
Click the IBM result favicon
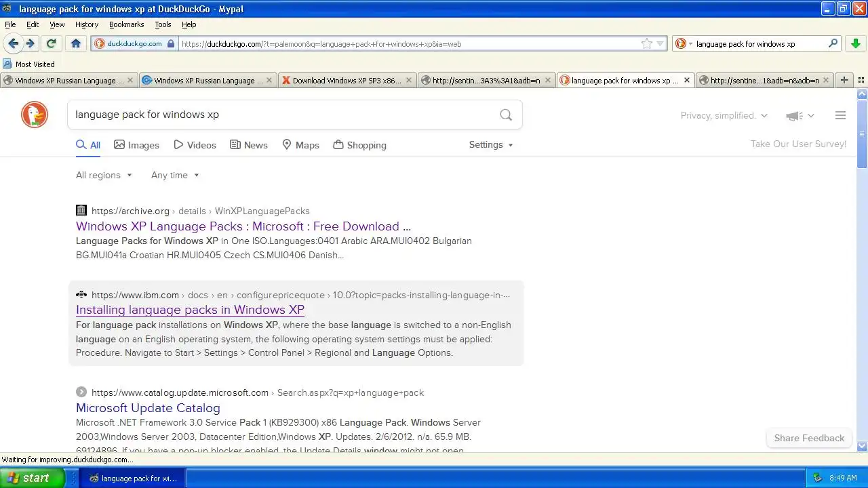81,294
